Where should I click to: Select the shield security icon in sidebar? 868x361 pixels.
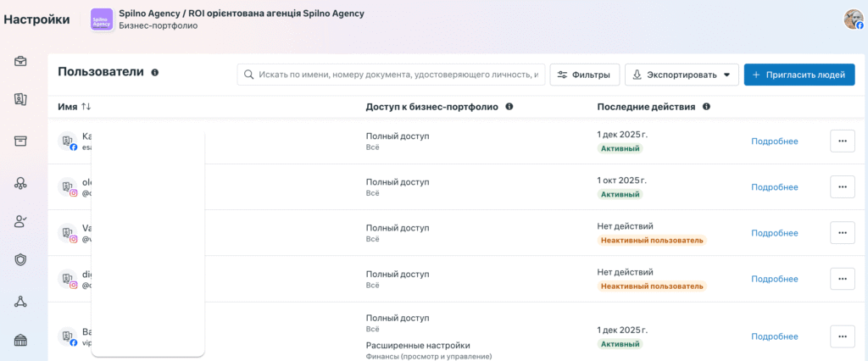20,260
